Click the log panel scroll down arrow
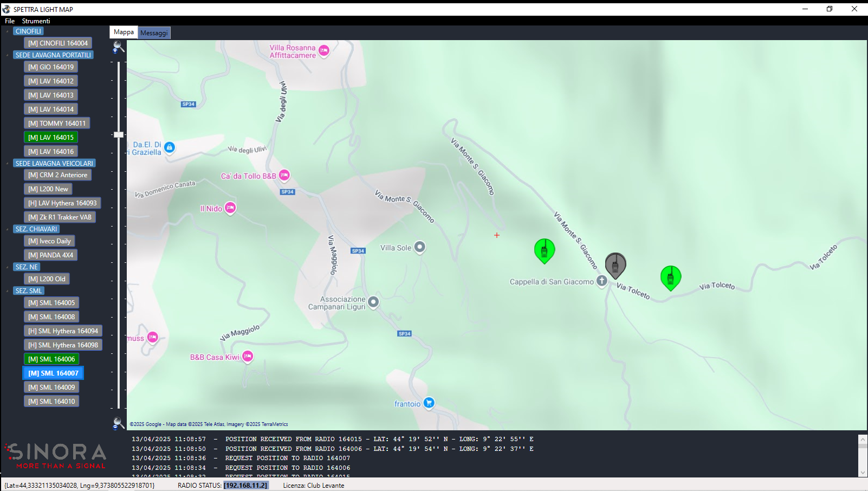This screenshot has height=491, width=868. [x=863, y=473]
